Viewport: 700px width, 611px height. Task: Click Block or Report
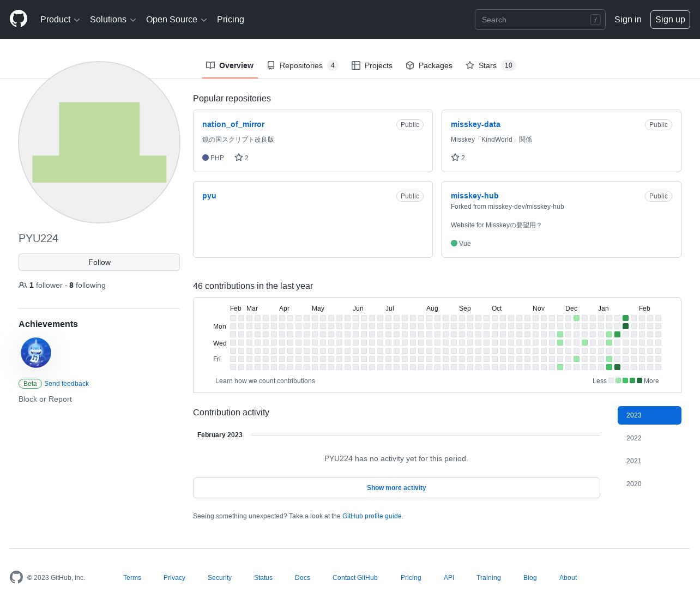pos(45,399)
